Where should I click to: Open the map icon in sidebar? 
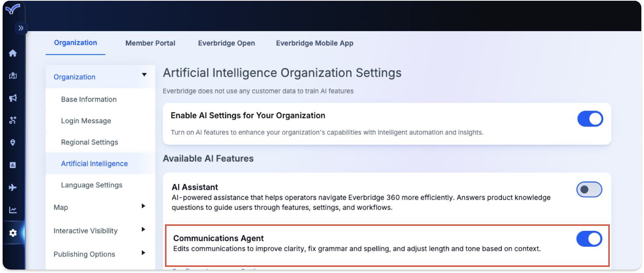tap(13, 76)
